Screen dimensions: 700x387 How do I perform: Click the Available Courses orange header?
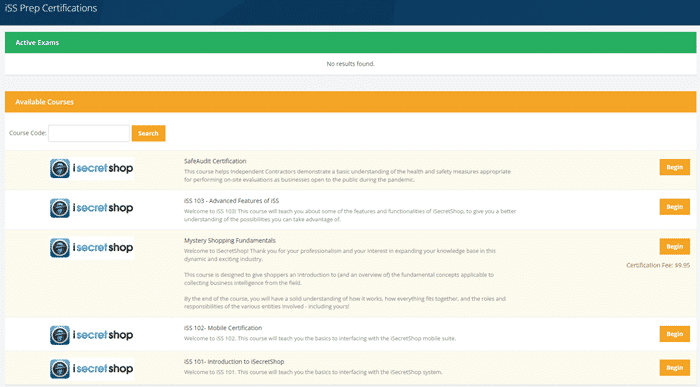[x=350, y=102]
